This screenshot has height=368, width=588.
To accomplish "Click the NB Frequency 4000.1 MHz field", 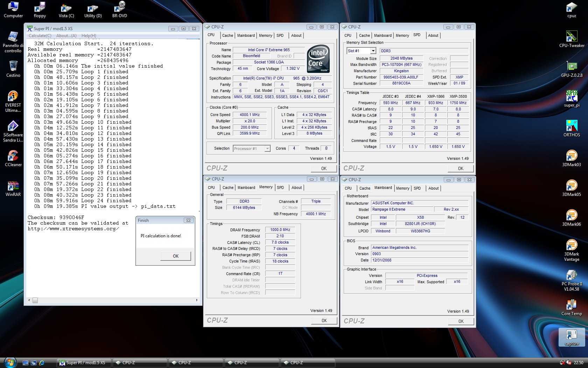I will coord(316,214).
